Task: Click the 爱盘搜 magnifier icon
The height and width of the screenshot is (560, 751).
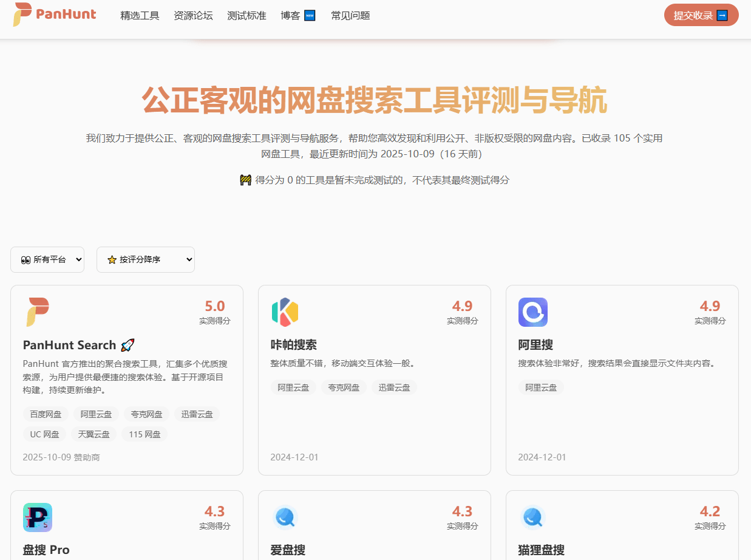Action: [287, 517]
